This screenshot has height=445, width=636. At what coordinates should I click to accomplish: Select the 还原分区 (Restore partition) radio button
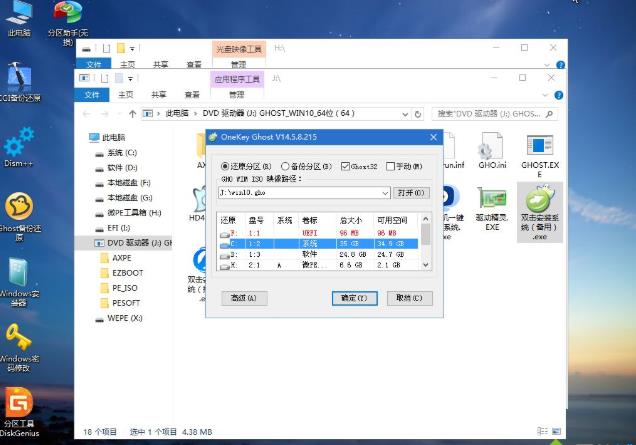224,166
